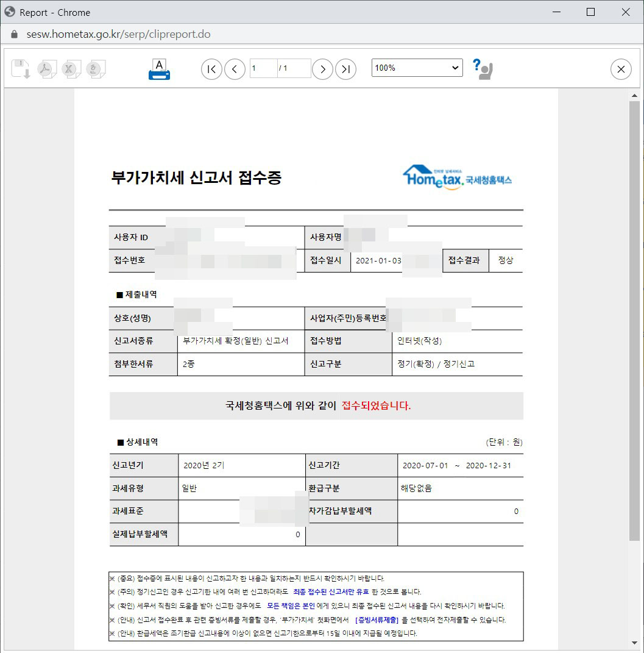
Task: Click the period start '2020-07-01'
Action: pos(425,466)
